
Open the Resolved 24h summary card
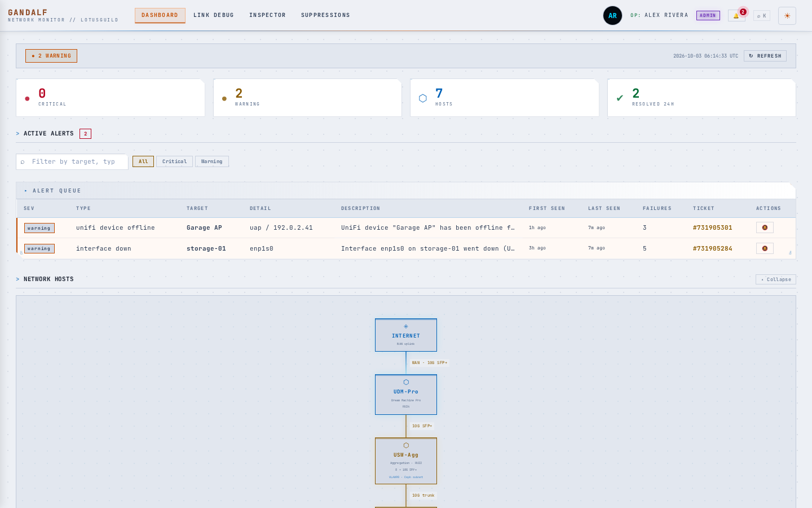coord(701,98)
